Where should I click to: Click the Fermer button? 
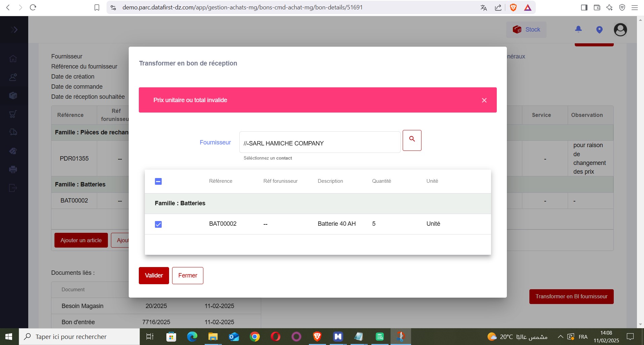[x=188, y=275]
